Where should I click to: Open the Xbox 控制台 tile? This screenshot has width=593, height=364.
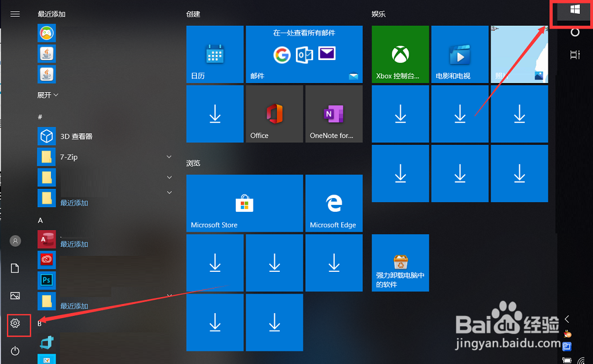(400, 54)
